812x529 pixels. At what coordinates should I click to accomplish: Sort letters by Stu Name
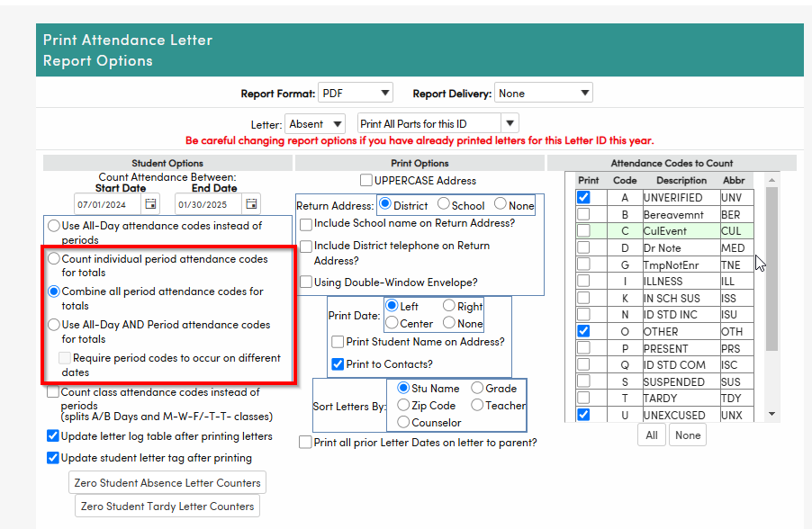pyautogui.click(x=403, y=388)
